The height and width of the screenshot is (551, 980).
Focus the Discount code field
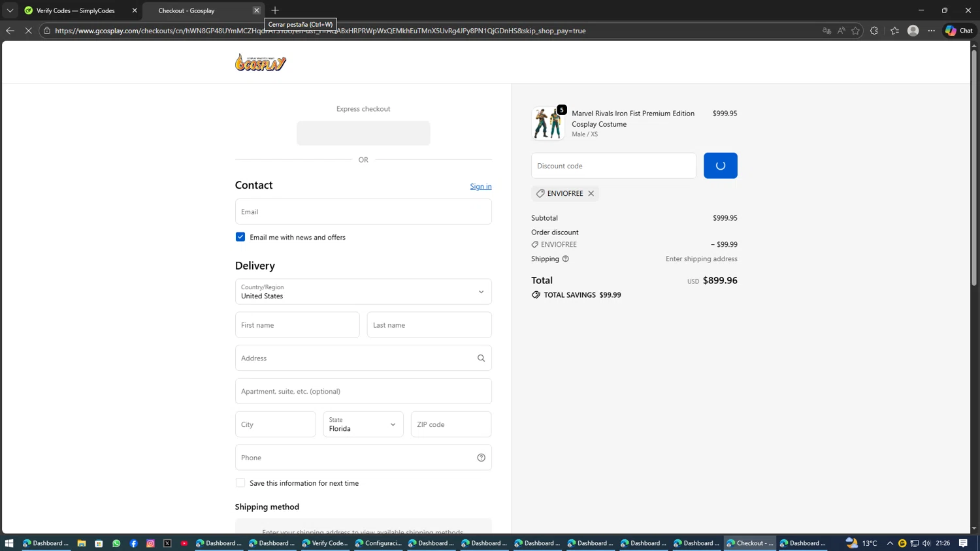[613, 166]
